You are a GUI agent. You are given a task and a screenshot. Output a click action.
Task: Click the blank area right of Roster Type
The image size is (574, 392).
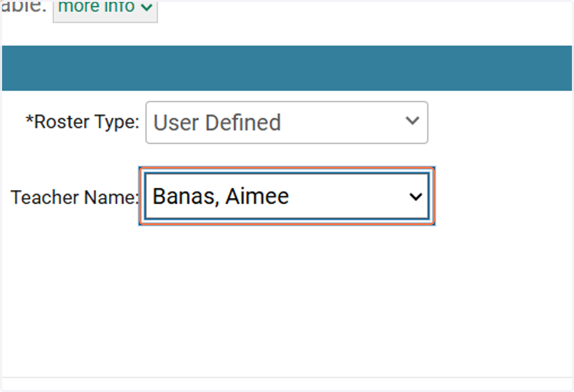500,122
